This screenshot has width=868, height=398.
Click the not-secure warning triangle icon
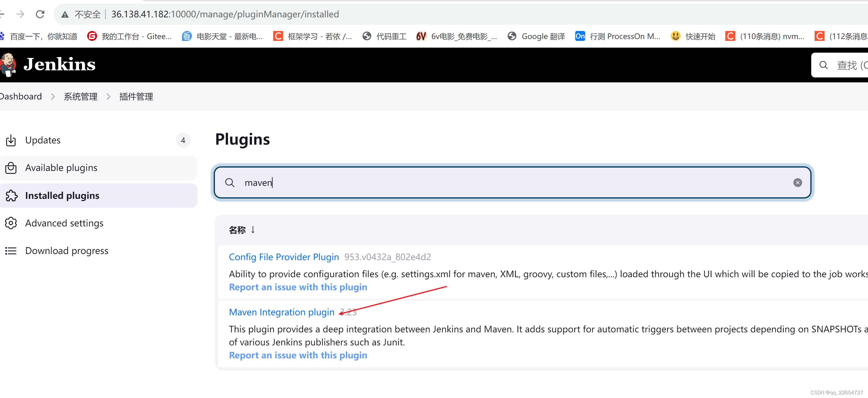coord(65,15)
